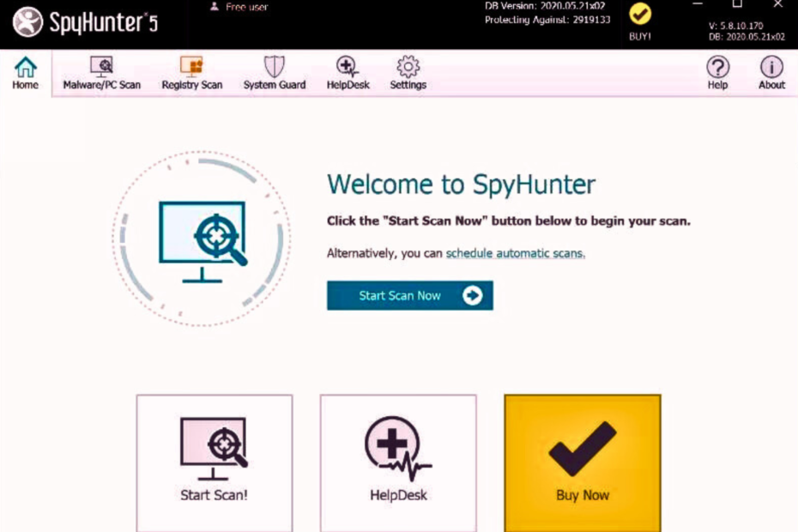Click the Help question mark icon

tap(717, 65)
